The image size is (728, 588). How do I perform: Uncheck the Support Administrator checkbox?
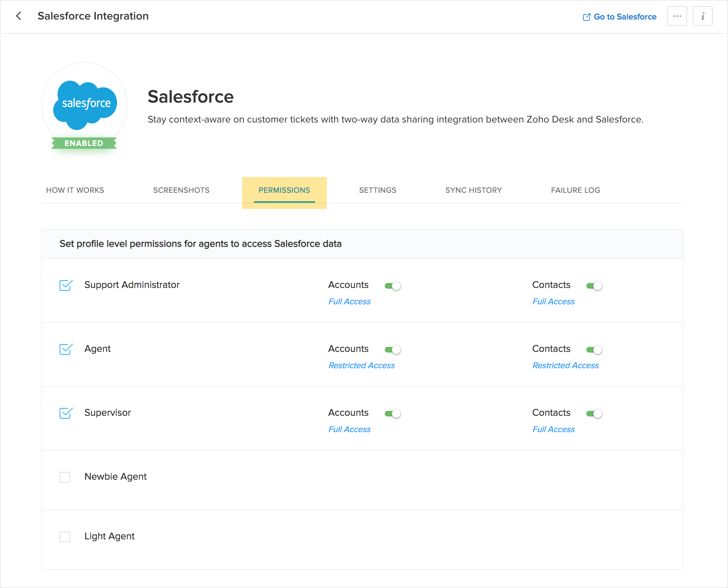[66, 285]
